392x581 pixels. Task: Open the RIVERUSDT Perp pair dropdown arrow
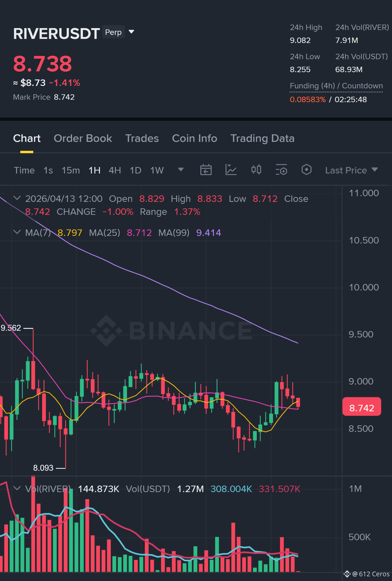click(x=131, y=32)
